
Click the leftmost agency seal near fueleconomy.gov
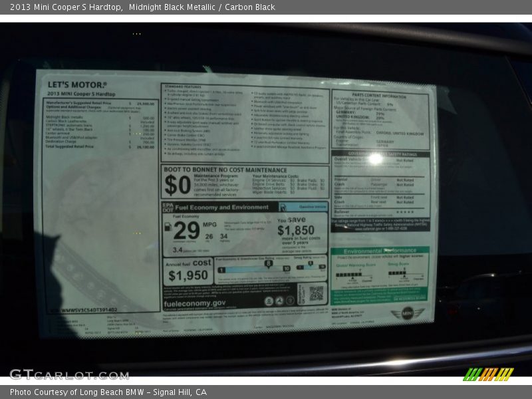point(269,301)
